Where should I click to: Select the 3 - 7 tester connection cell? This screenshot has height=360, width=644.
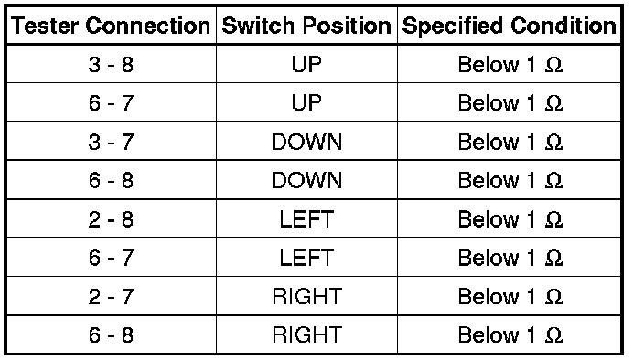point(111,142)
